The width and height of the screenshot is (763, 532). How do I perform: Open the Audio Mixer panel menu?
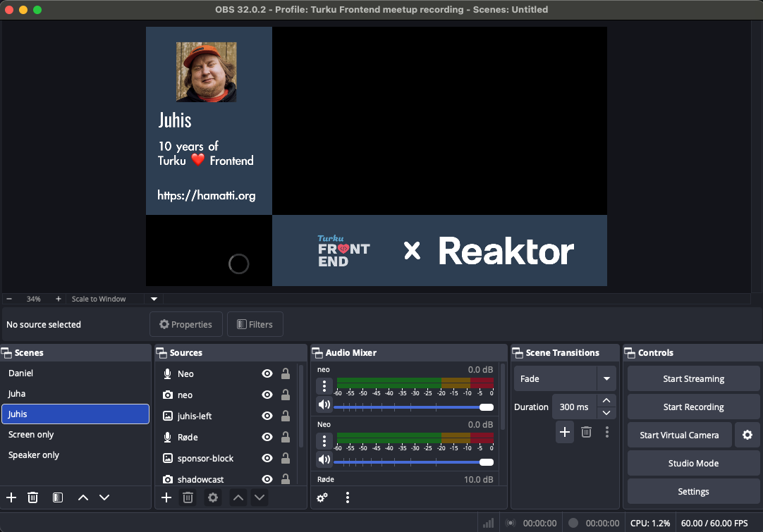(348, 497)
